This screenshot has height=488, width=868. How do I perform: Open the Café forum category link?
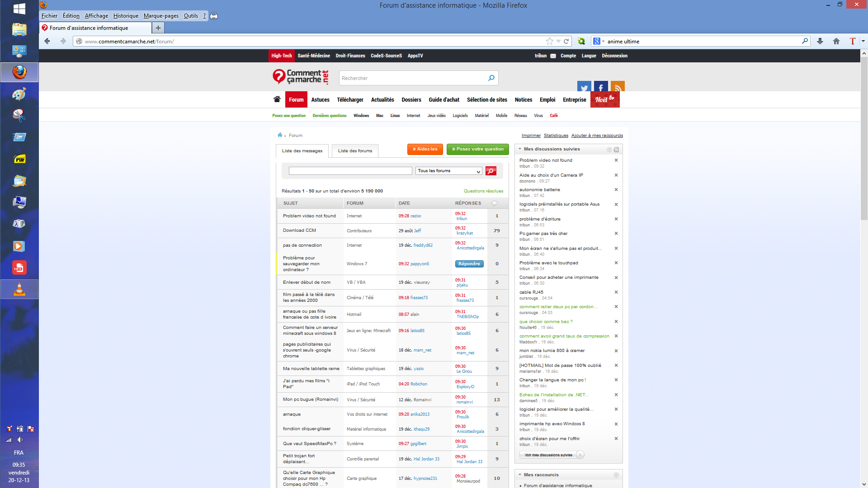coord(553,116)
